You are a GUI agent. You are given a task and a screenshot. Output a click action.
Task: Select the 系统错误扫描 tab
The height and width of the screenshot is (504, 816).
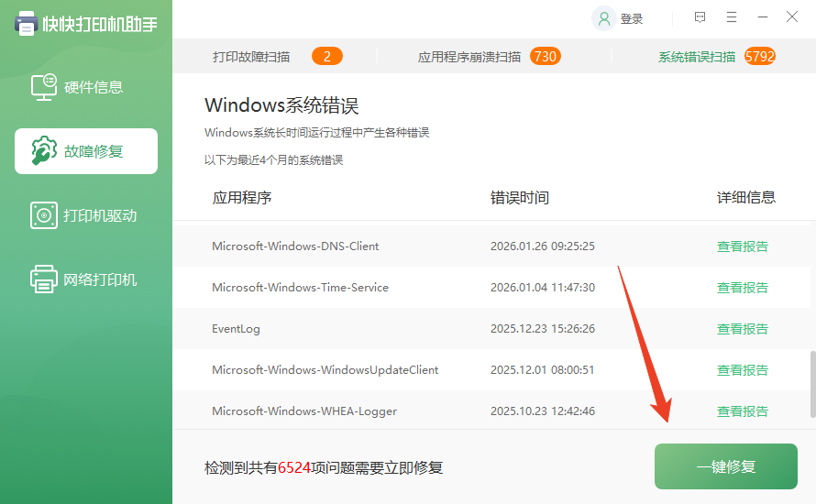pos(697,57)
